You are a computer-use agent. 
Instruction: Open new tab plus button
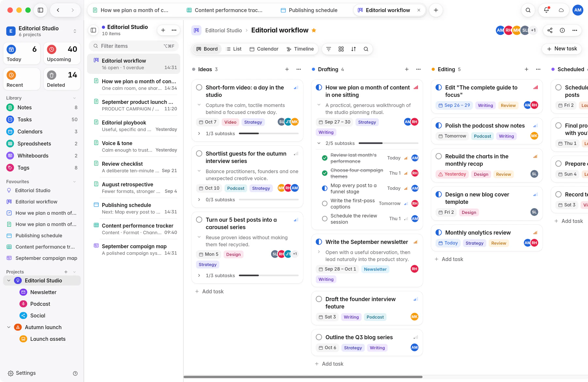tap(436, 10)
